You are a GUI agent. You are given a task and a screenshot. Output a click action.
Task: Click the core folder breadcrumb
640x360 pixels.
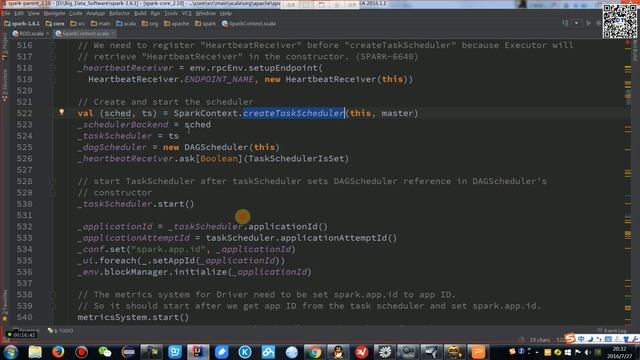click(55, 24)
